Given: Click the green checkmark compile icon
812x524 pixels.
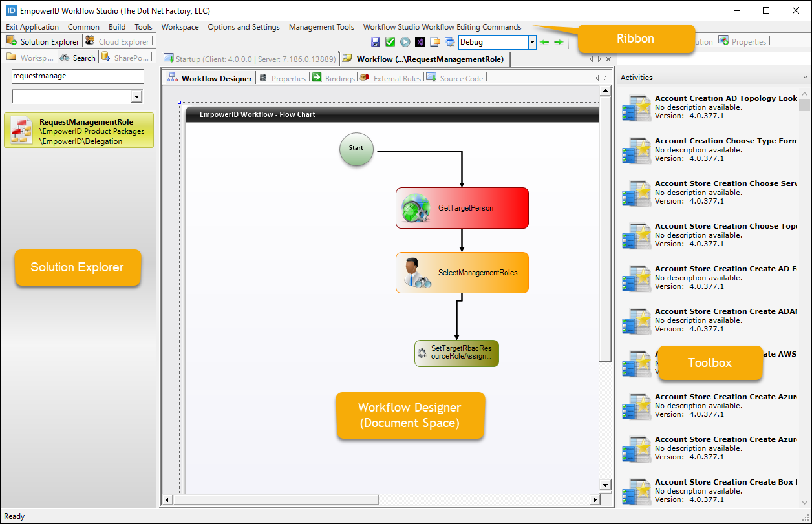Looking at the screenshot, I should coord(390,42).
